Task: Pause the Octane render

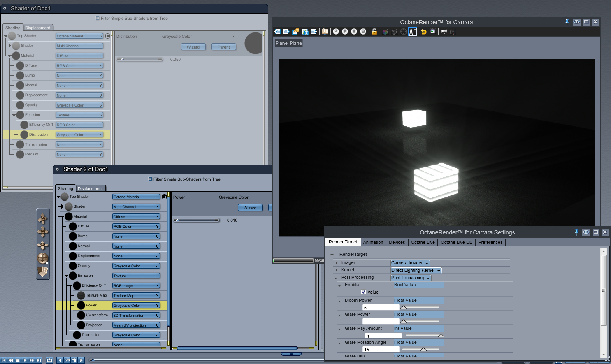Action: pos(354,32)
